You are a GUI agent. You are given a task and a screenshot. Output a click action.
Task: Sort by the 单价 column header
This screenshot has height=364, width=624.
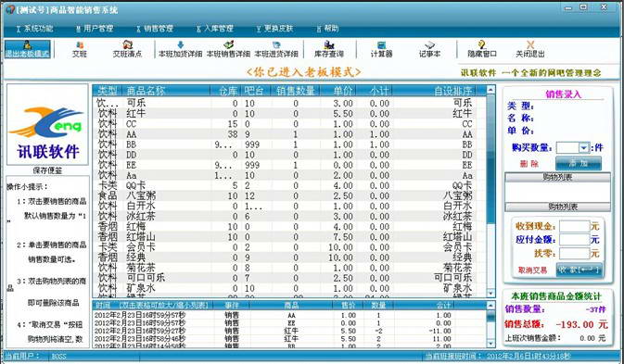click(x=343, y=91)
